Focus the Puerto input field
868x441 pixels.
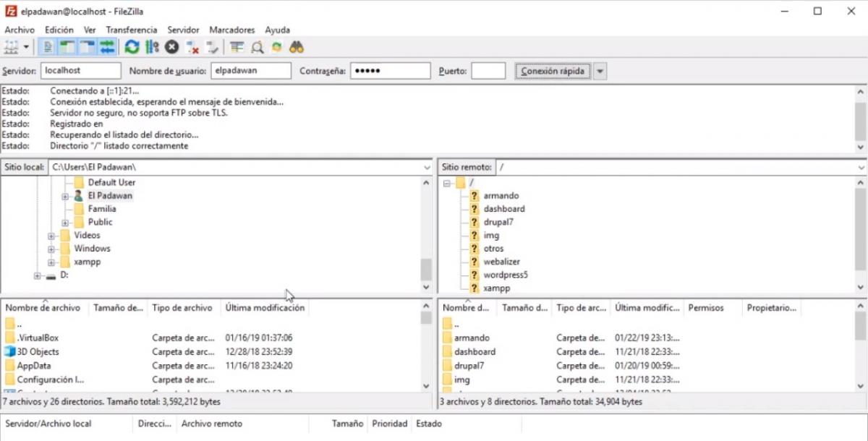(488, 71)
